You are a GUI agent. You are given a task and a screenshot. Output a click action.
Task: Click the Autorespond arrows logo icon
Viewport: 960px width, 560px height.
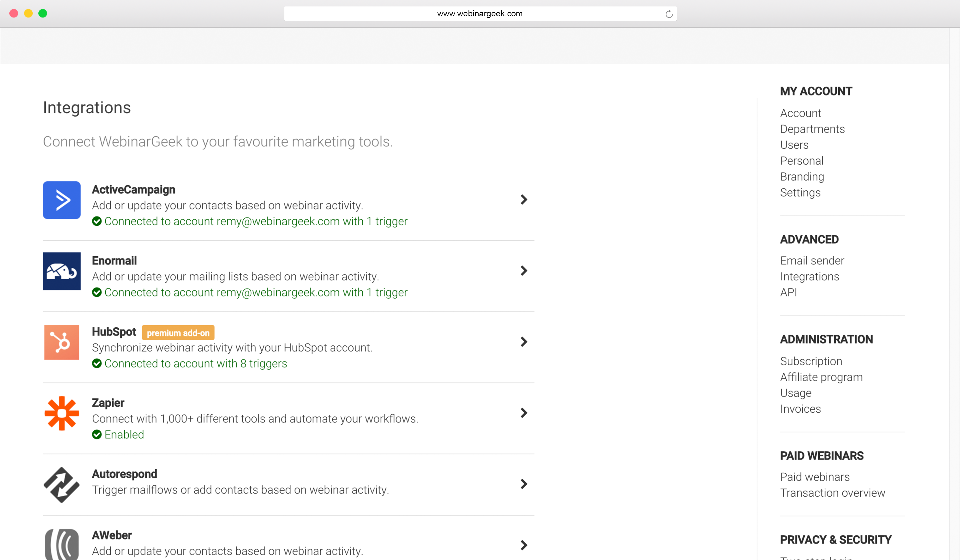pyautogui.click(x=61, y=485)
